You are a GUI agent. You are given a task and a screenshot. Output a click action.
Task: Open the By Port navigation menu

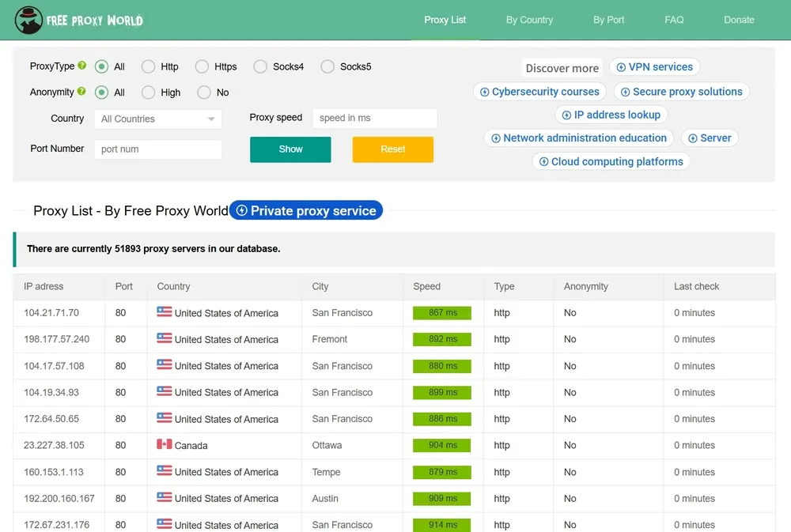point(608,20)
